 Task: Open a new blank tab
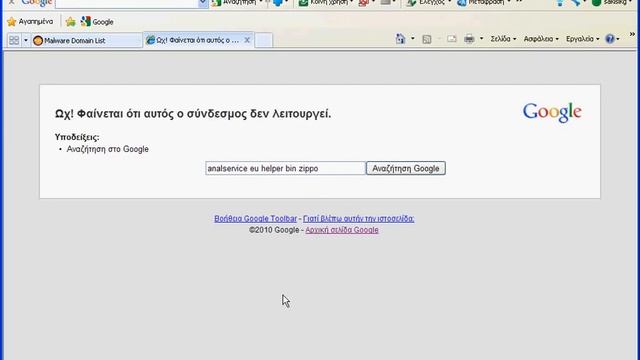click(264, 40)
